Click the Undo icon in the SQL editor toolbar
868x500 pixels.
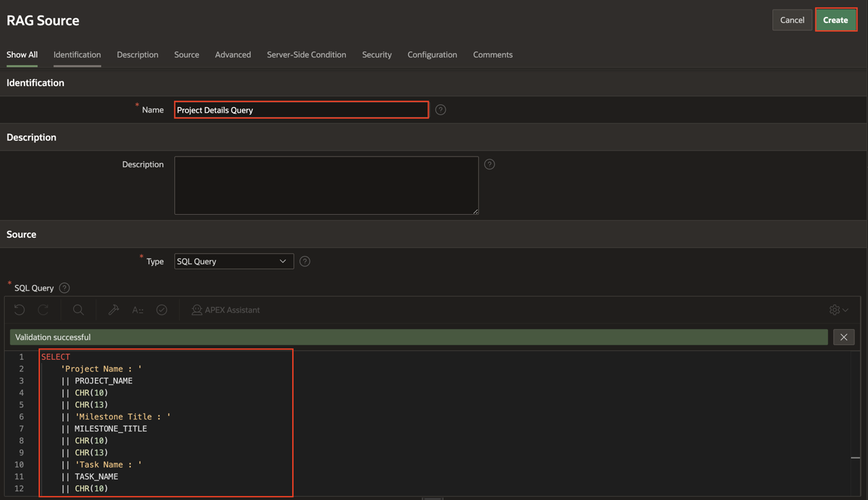coord(20,310)
